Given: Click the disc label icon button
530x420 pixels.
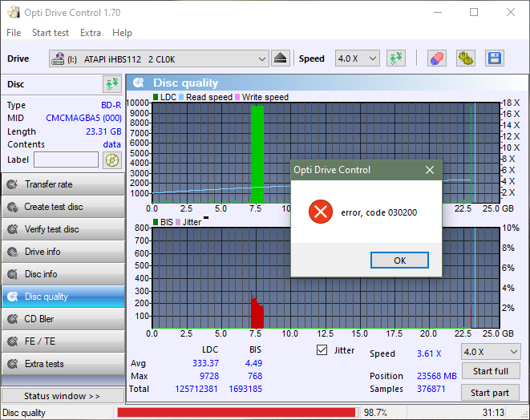Looking at the screenshot, I should click(x=112, y=160).
